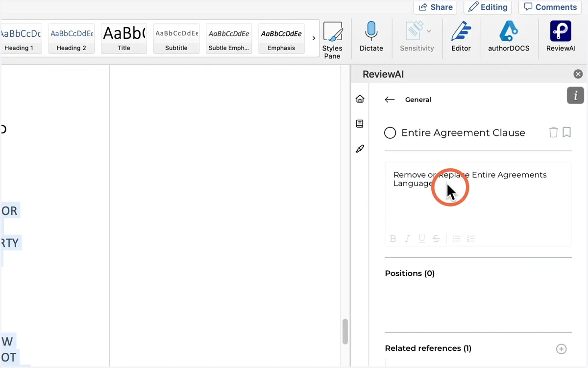Open the authorDOCS add-in
The width and height of the screenshot is (588, 368).
[x=509, y=37]
